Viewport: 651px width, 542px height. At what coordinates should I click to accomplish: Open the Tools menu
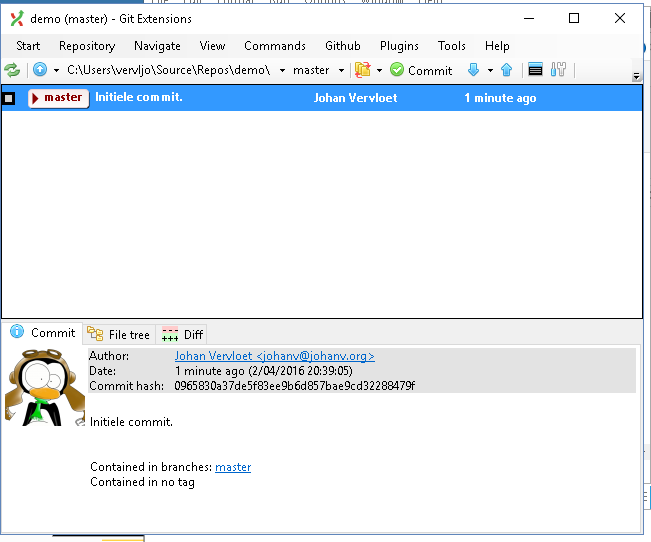pyautogui.click(x=452, y=46)
